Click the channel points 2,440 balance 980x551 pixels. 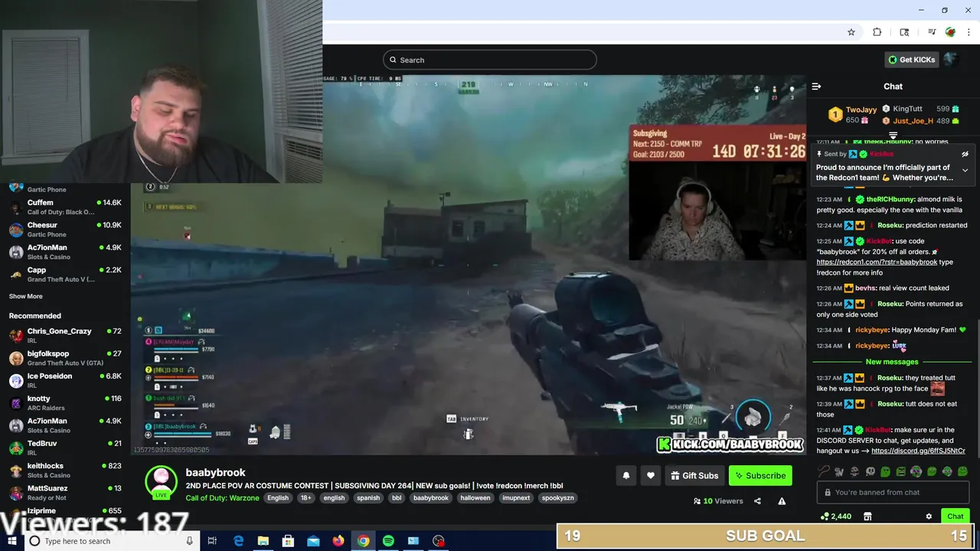coord(835,517)
